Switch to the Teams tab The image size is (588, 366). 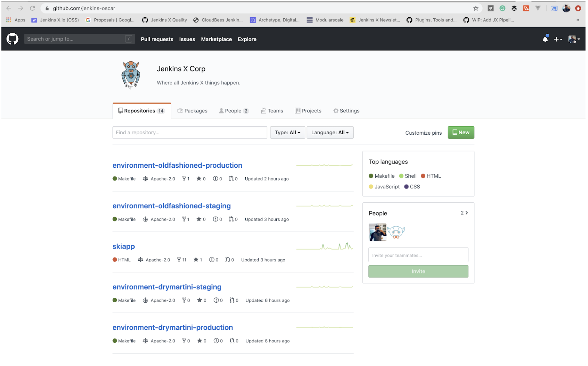[272, 111]
